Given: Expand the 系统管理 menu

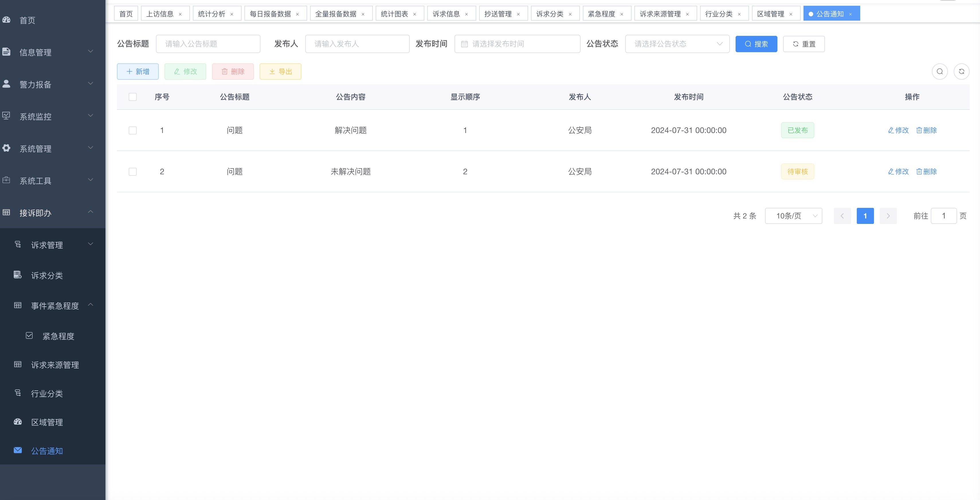Looking at the screenshot, I should click(91, 148).
